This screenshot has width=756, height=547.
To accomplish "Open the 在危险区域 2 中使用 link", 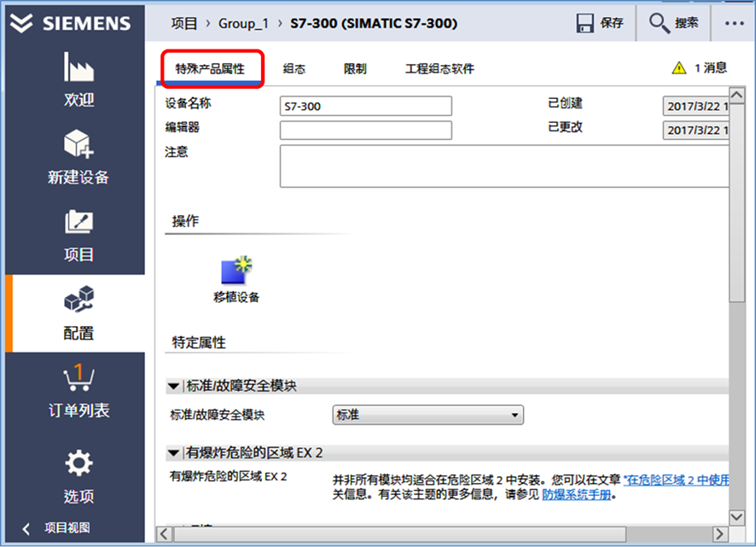I will [677, 480].
